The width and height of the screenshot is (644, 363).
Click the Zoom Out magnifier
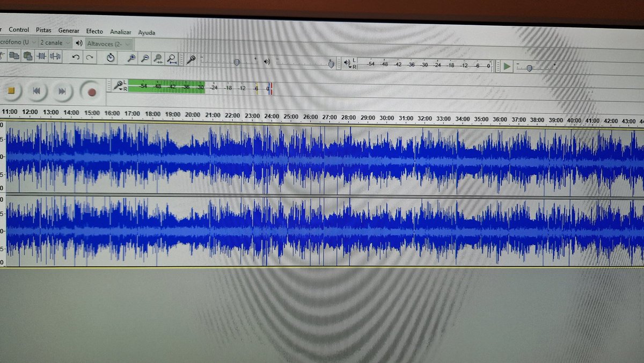144,58
